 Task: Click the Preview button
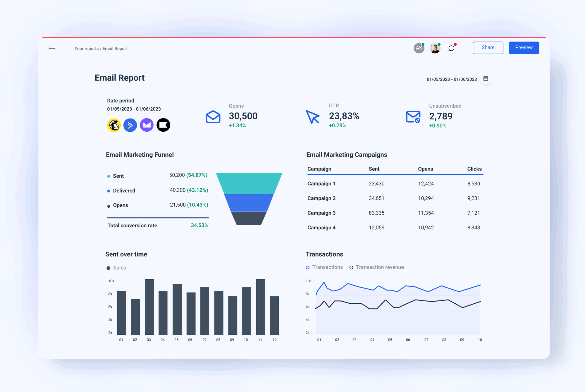524,47
